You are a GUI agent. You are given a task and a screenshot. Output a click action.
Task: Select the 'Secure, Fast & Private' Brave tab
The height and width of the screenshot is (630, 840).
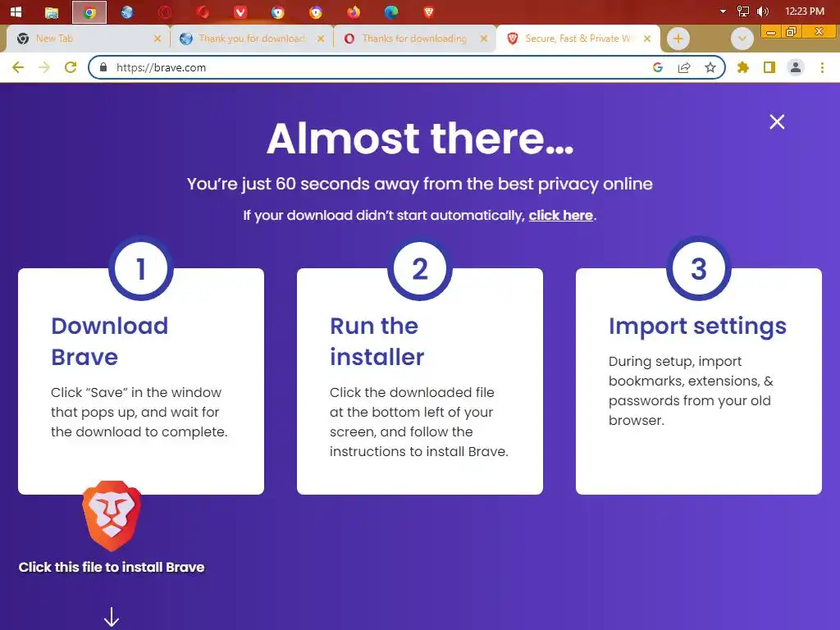point(578,39)
